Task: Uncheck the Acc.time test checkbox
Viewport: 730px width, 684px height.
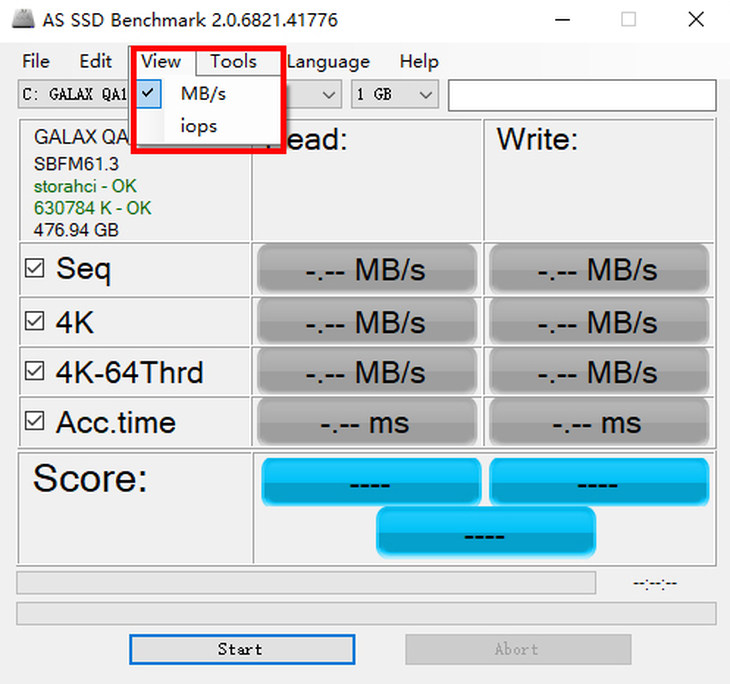Action: tap(34, 421)
